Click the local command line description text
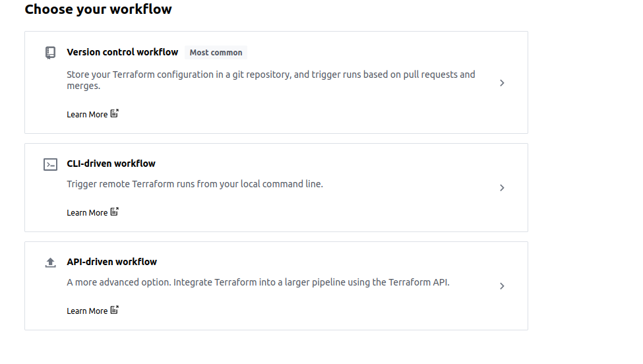643x364 pixels. coord(195,184)
